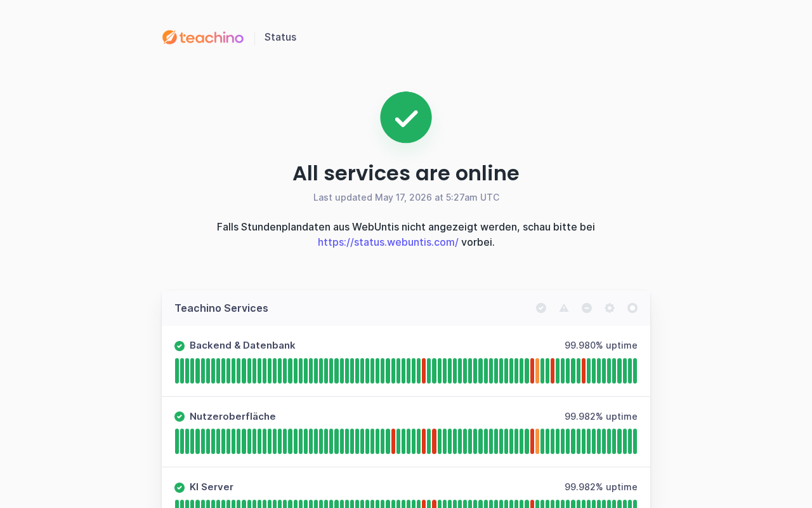Click the orange bar in Backend uptime timeline
The width and height of the screenshot is (812, 508).
coord(537,371)
